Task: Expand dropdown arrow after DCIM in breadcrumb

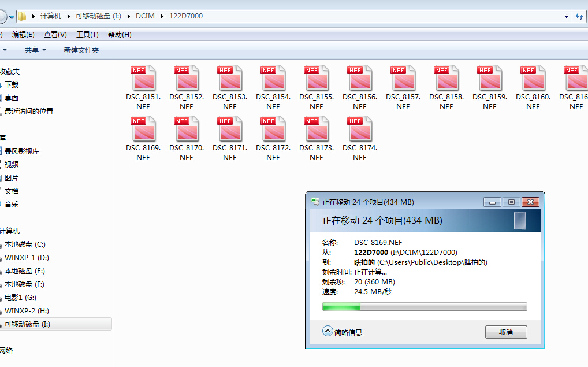Action: pyautogui.click(x=162, y=16)
